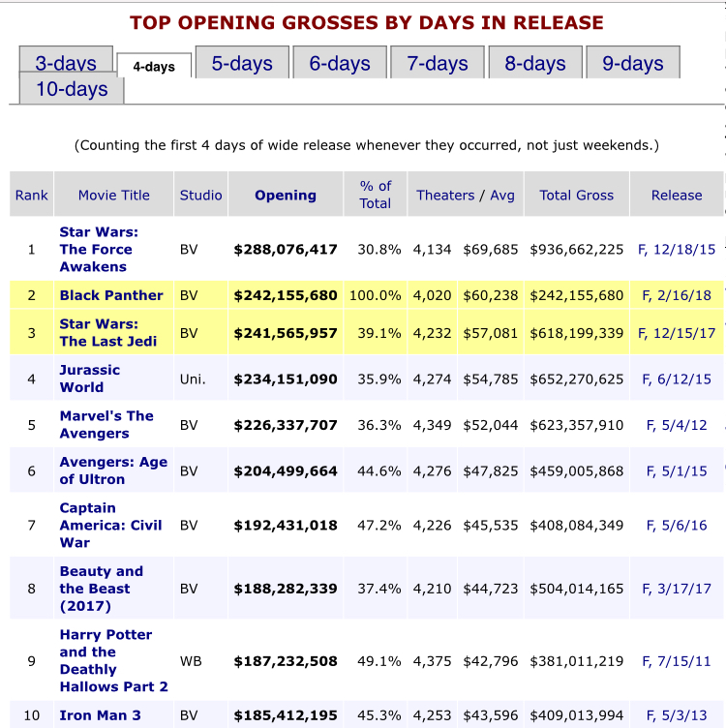Switch to the 3-days tab
The image size is (726, 728).
[66, 63]
